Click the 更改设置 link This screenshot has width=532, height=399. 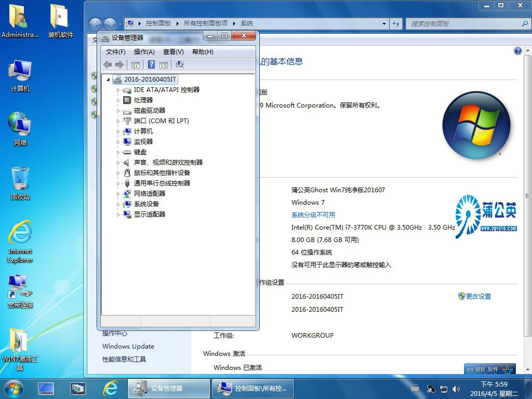[x=478, y=296]
